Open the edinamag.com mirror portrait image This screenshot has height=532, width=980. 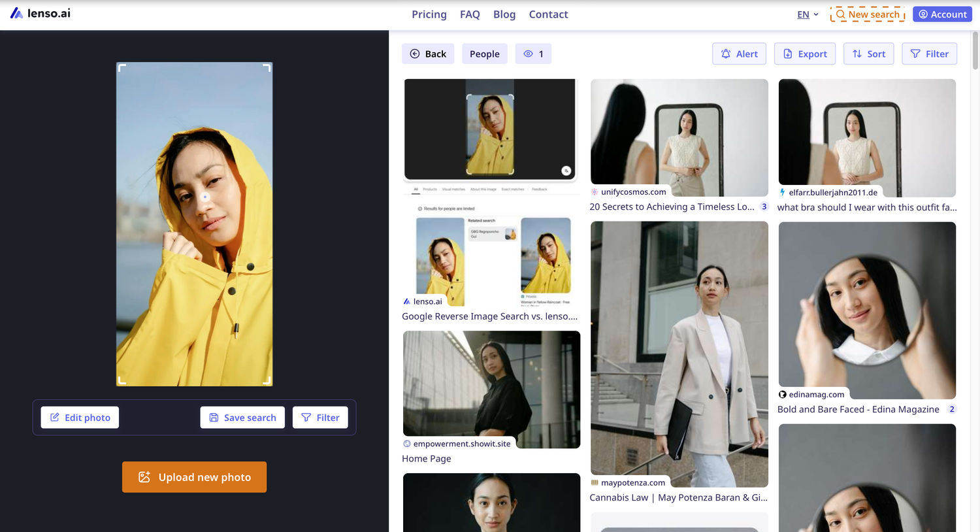coord(867,310)
